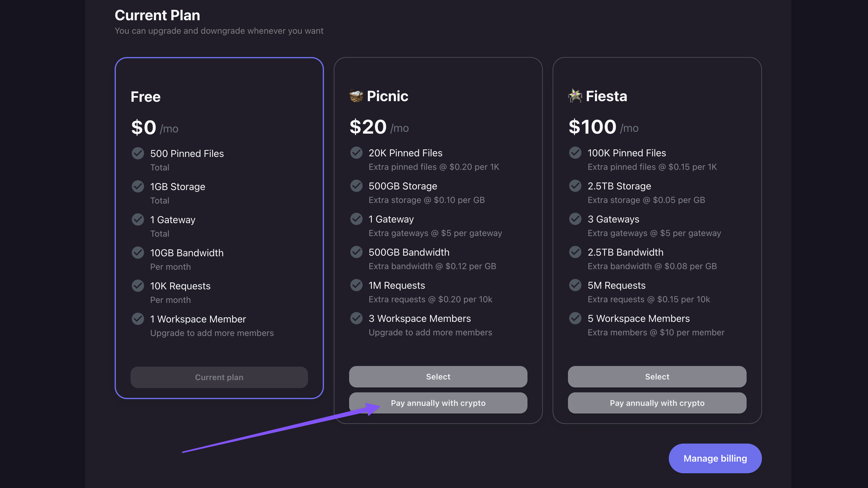
Task: Pay annually with crypto for Fiesta
Action: tap(657, 403)
